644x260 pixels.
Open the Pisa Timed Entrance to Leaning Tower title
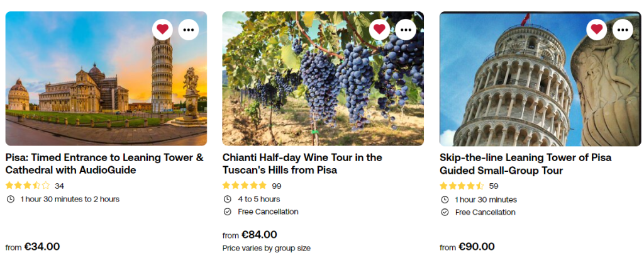pyautogui.click(x=104, y=164)
